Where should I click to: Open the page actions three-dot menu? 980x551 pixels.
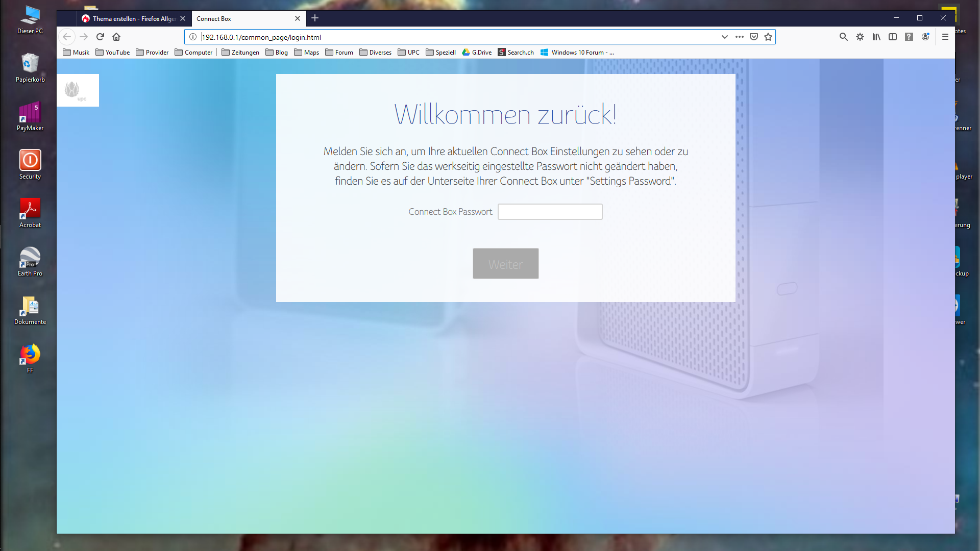coord(740,37)
